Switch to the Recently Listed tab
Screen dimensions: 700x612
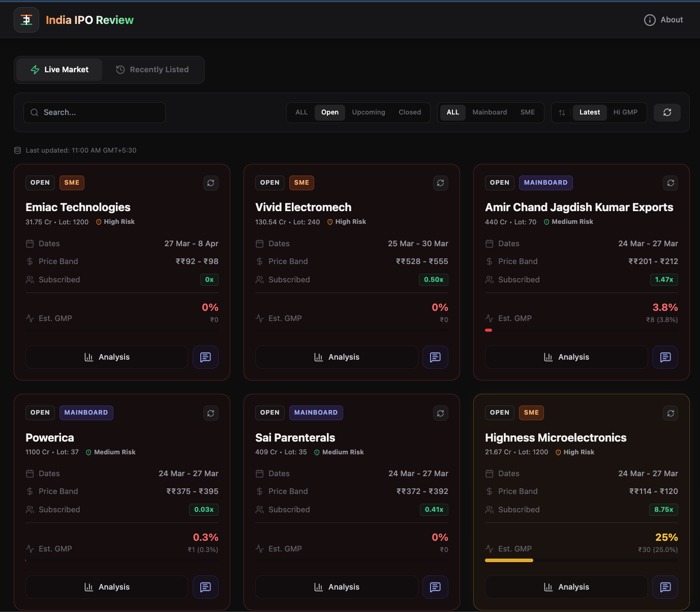[x=153, y=70]
